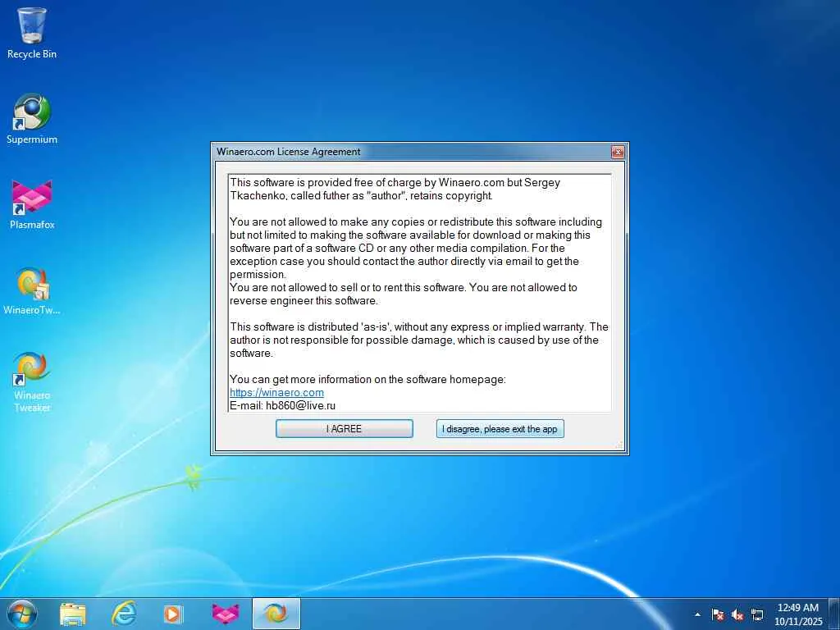Image resolution: width=840 pixels, height=630 pixels.
Task: Close the License Agreement dialog
Action: click(618, 152)
